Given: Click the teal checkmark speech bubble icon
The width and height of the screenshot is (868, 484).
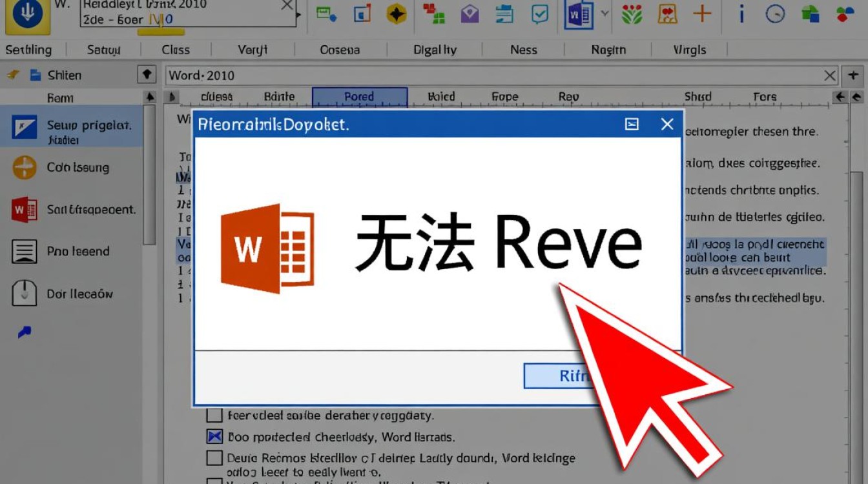Looking at the screenshot, I should click(540, 14).
